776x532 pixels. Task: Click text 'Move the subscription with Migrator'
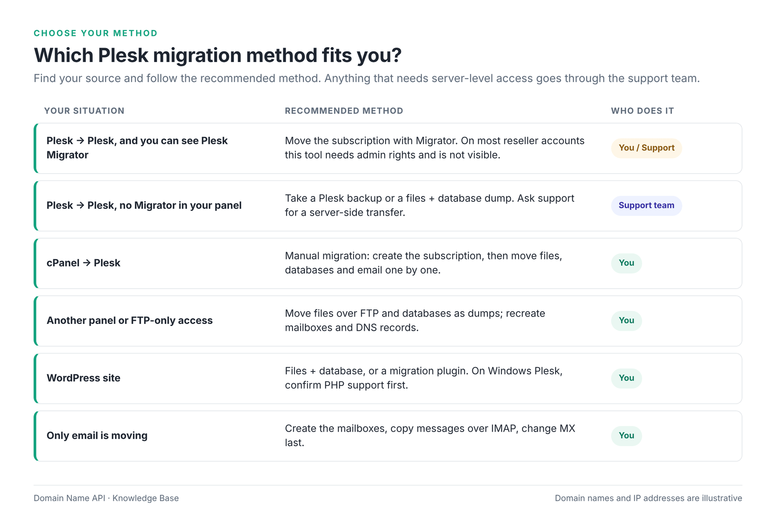(371, 141)
